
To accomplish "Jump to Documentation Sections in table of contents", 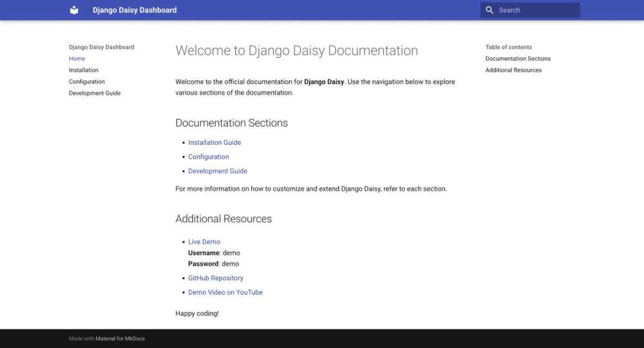I will pos(518,59).
